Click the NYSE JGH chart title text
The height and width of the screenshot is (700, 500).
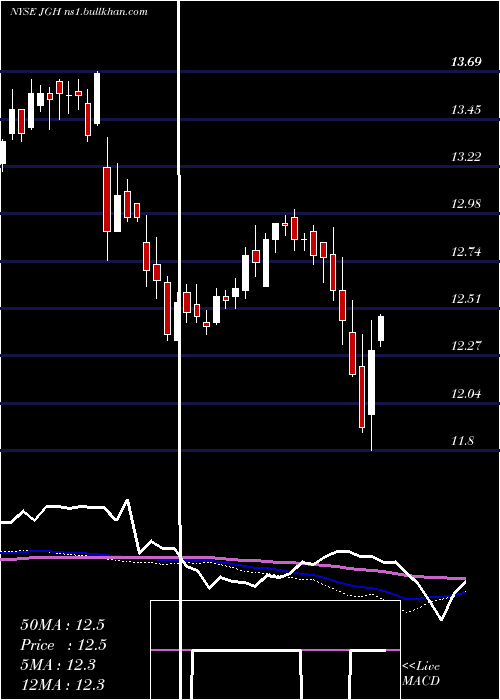pyautogui.click(x=79, y=12)
